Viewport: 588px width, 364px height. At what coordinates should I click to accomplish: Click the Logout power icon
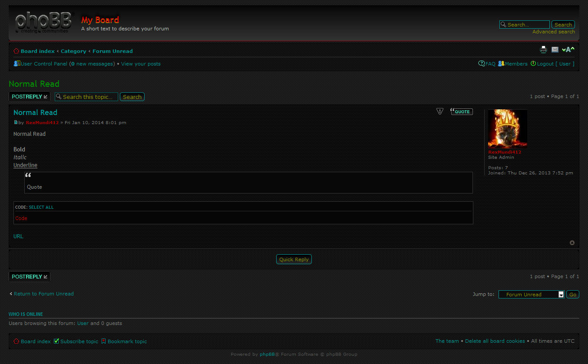533,63
